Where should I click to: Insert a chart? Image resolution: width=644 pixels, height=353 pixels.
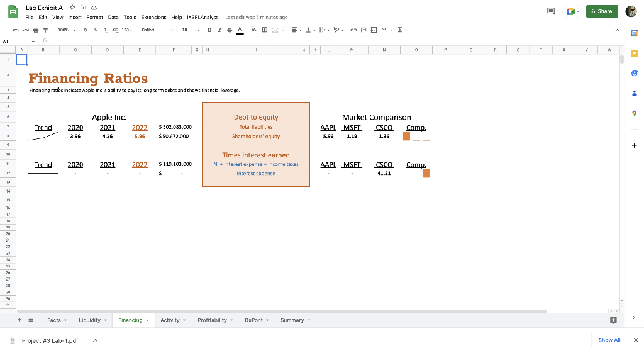(374, 30)
